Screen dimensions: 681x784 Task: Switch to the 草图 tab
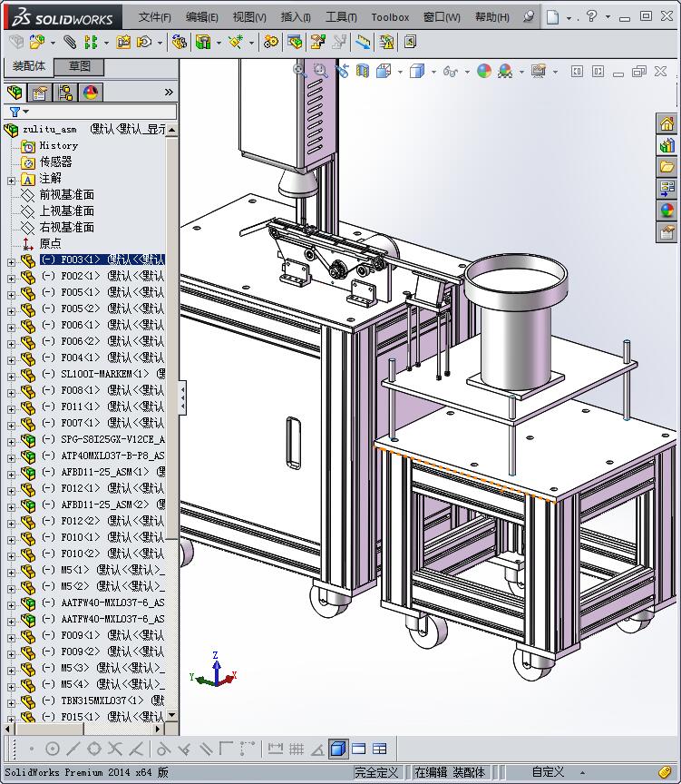(80, 66)
